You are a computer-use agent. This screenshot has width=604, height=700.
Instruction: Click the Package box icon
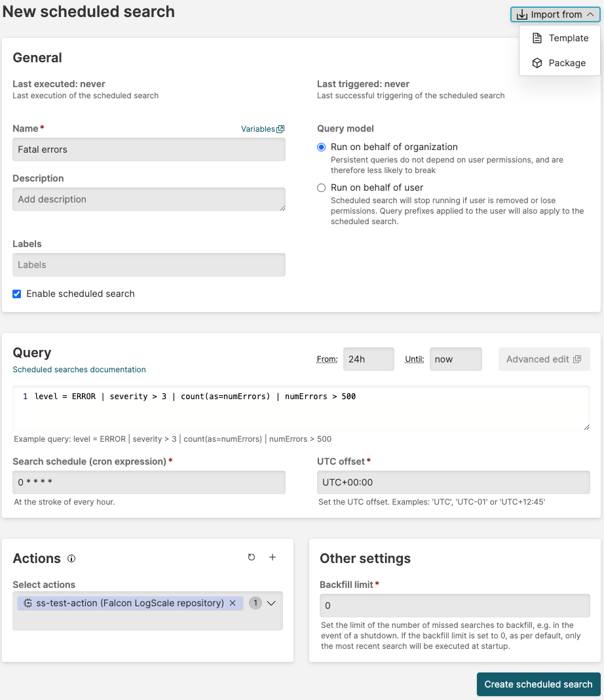pos(537,63)
